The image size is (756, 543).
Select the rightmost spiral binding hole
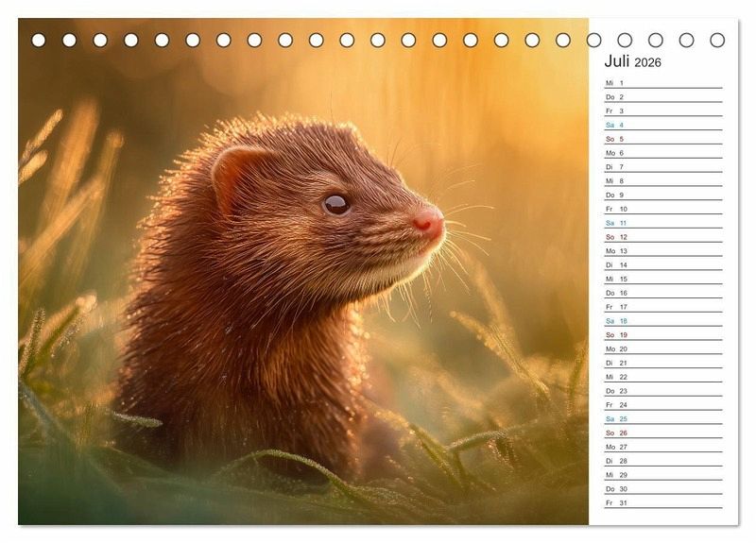[717, 40]
